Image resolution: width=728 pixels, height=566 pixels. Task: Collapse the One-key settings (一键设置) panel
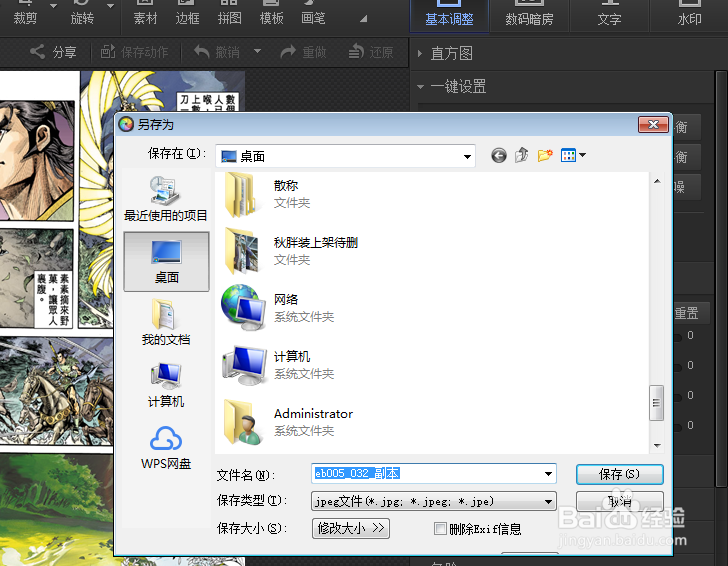click(420, 86)
